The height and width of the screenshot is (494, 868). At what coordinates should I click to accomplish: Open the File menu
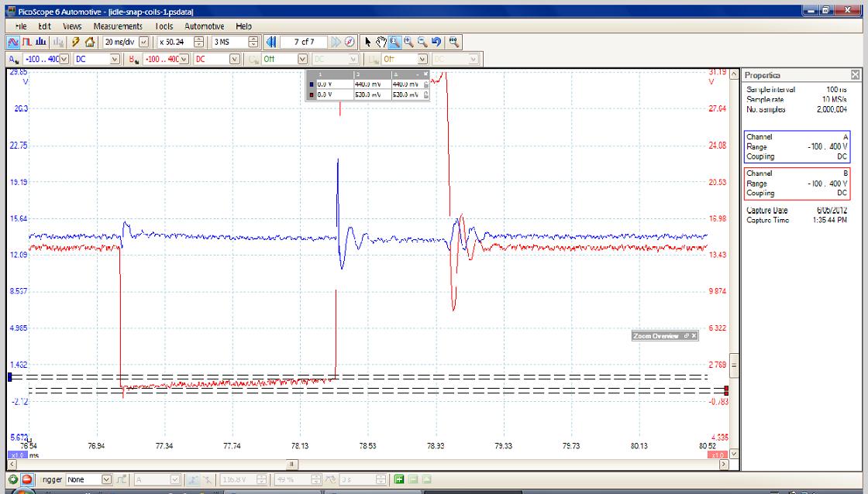21,26
